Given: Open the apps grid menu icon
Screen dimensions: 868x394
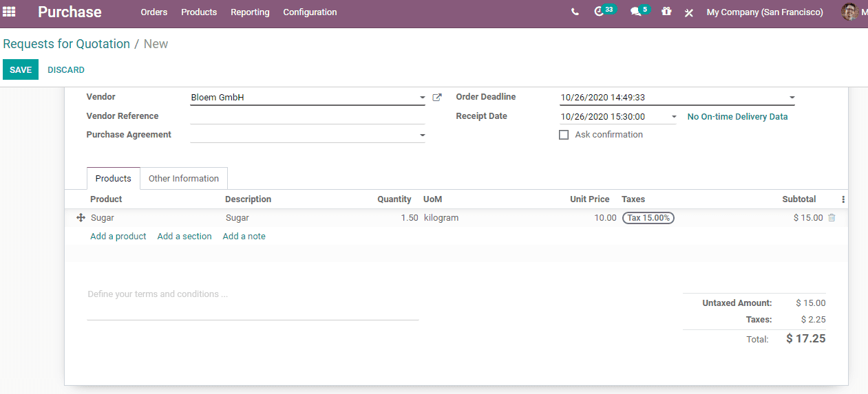Looking at the screenshot, I should pos(9,12).
